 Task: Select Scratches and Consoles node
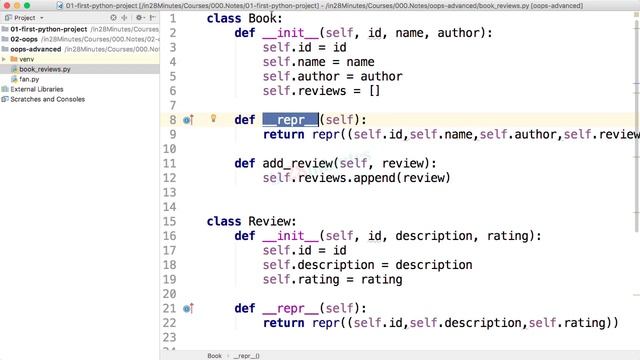pyautogui.click(x=47, y=99)
